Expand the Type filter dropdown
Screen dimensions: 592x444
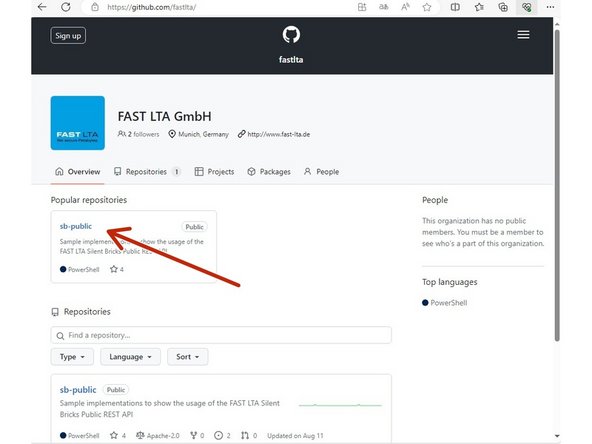point(72,357)
